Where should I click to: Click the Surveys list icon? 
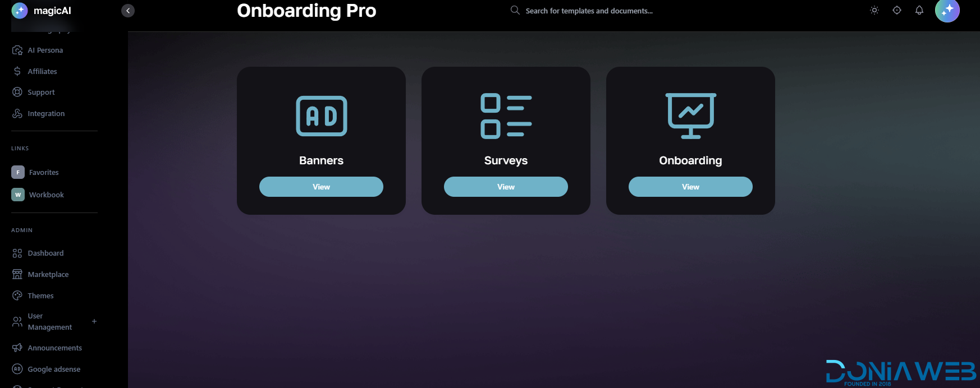click(x=506, y=116)
